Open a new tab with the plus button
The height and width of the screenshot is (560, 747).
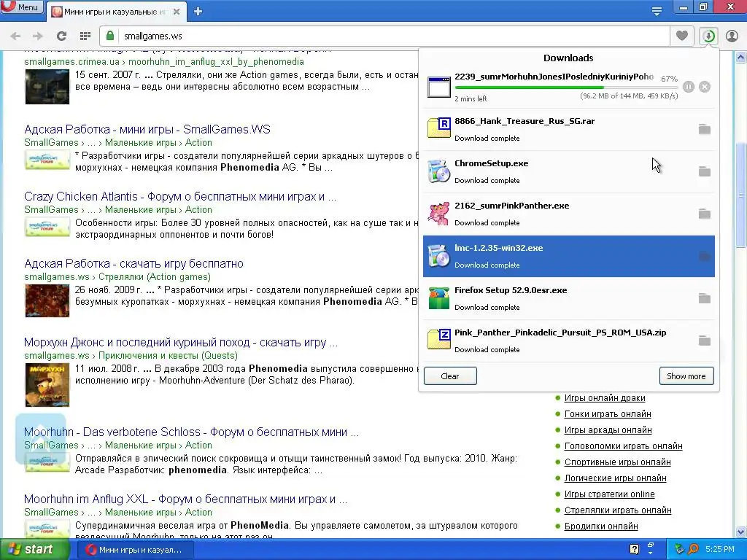tap(198, 12)
